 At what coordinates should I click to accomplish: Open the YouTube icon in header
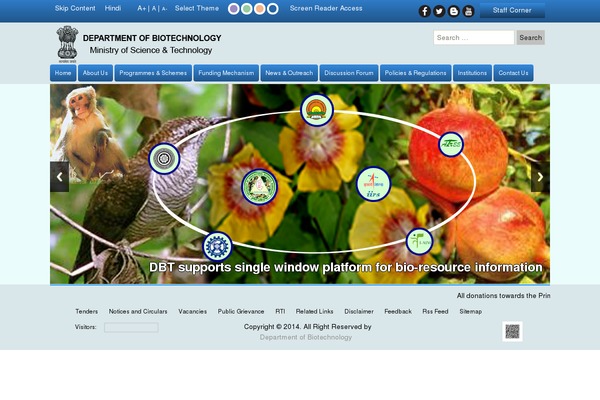(468, 11)
